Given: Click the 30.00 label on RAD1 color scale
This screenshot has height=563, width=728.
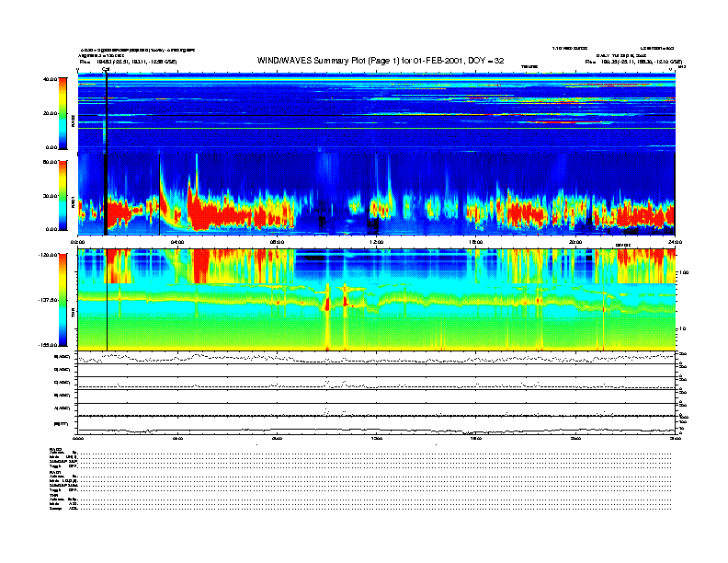Looking at the screenshot, I should (x=50, y=196).
